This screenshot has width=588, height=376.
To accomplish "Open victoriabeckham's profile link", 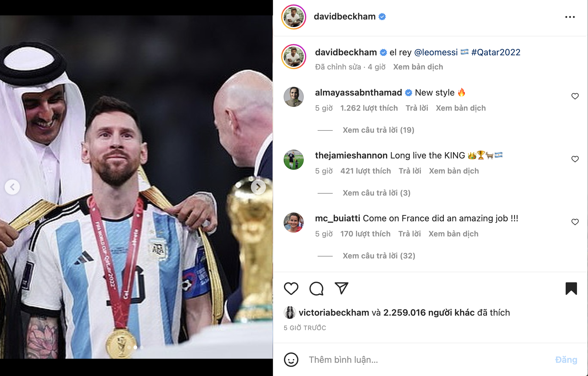I will tap(334, 312).
